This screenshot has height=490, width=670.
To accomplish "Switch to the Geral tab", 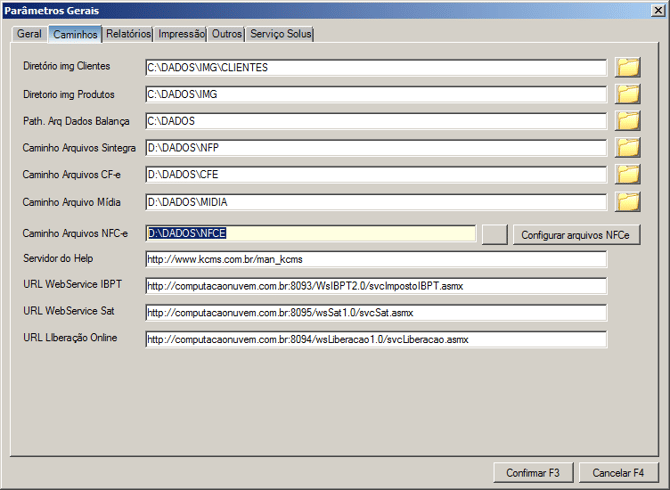I will (x=29, y=34).
